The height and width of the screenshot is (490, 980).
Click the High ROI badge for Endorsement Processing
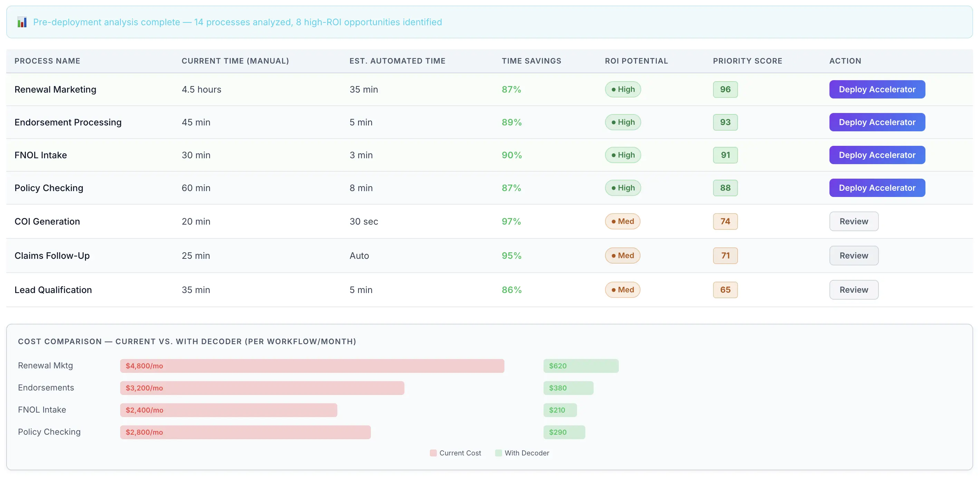click(623, 122)
